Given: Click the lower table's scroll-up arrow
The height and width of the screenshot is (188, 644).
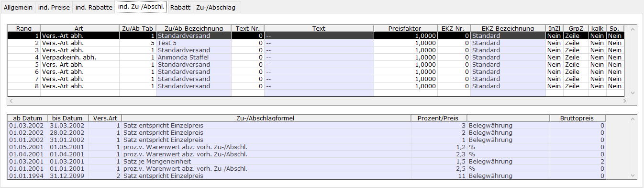Looking at the screenshot, I should (633, 119).
